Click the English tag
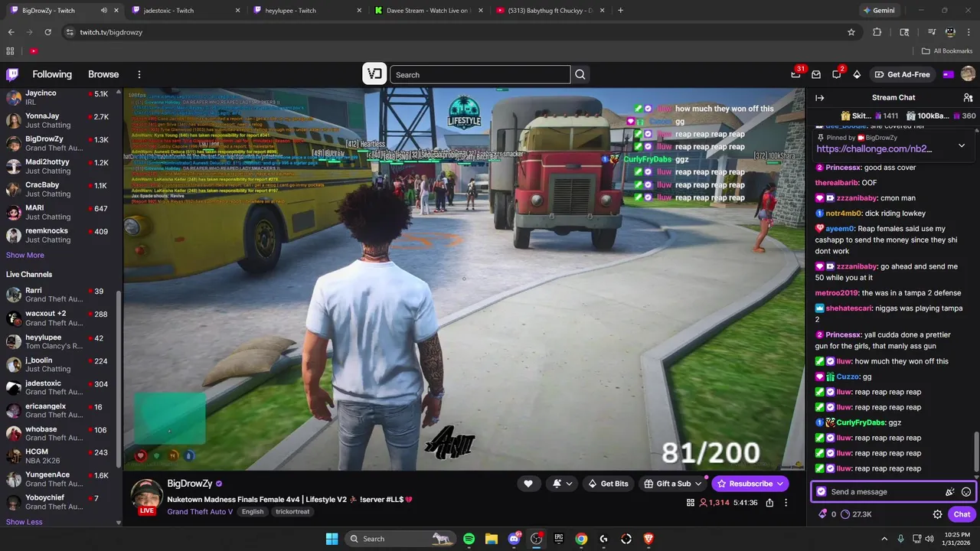The height and width of the screenshot is (551, 980). click(253, 511)
